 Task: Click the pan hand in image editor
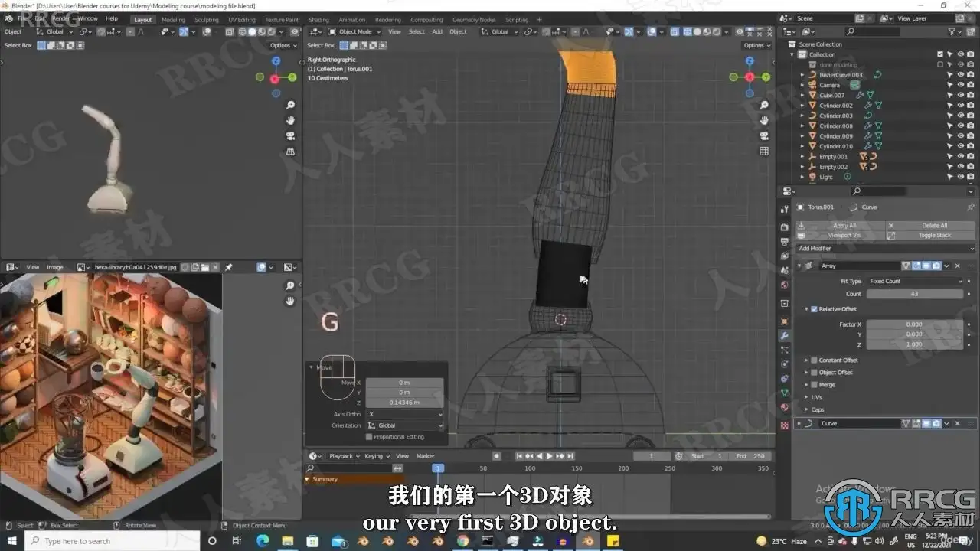pyautogui.click(x=290, y=301)
